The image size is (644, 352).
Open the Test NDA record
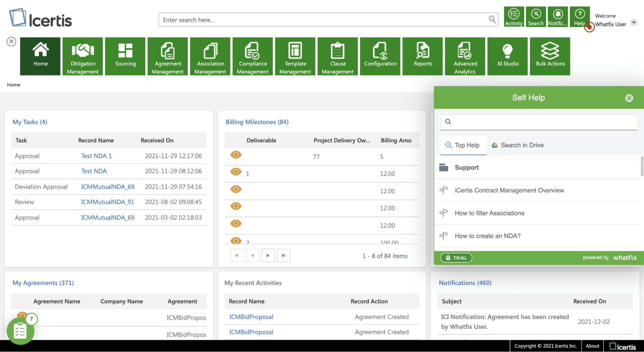pos(94,171)
